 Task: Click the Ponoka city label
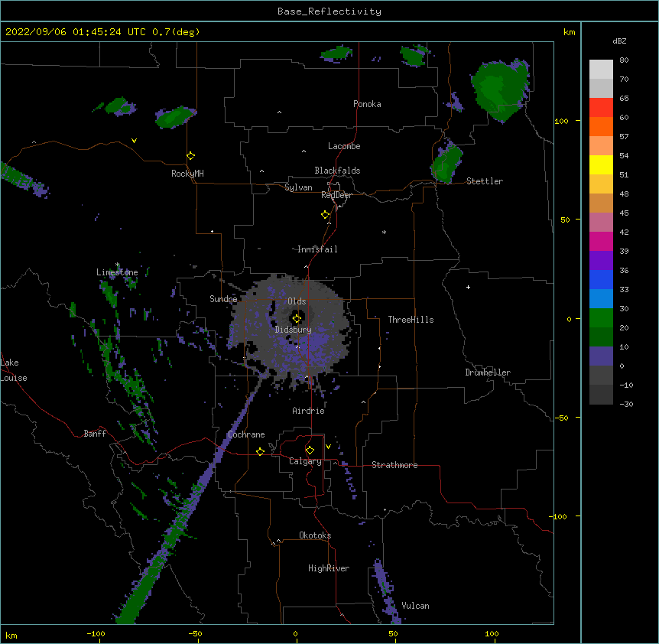(367, 104)
